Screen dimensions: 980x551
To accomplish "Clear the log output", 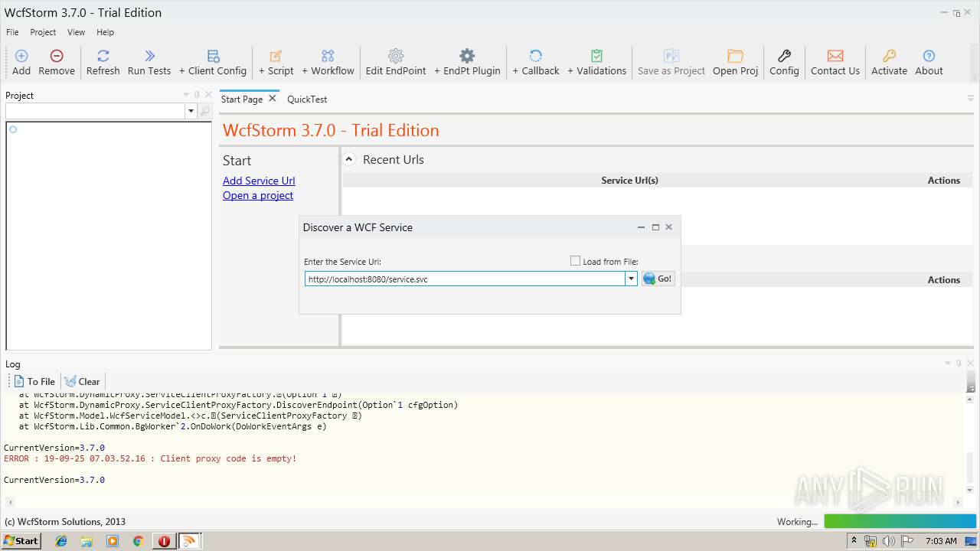I will click(x=83, y=381).
